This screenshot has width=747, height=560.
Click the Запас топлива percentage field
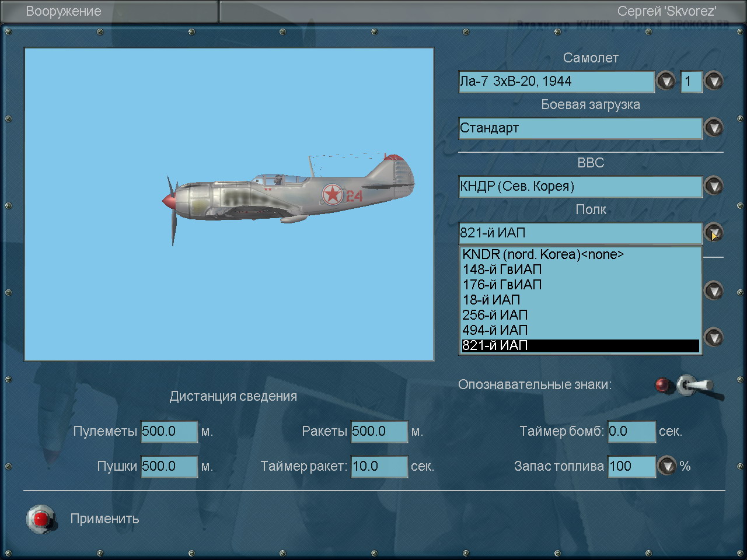(x=632, y=467)
